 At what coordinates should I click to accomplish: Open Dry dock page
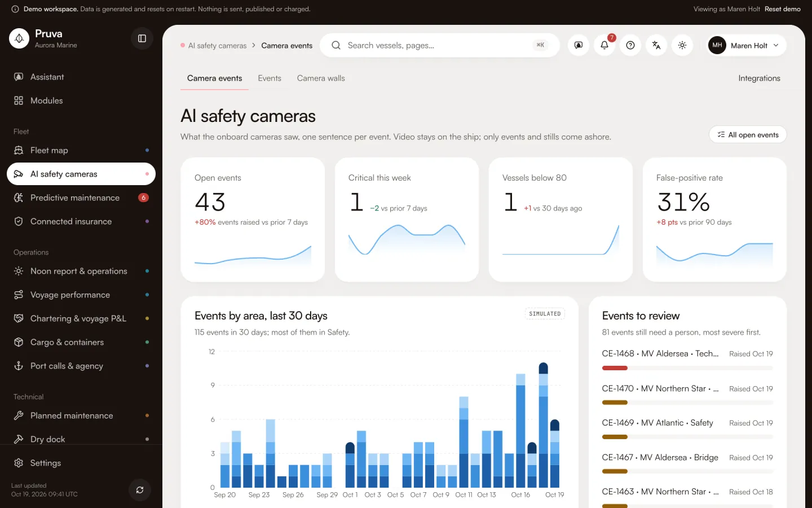tap(81, 439)
